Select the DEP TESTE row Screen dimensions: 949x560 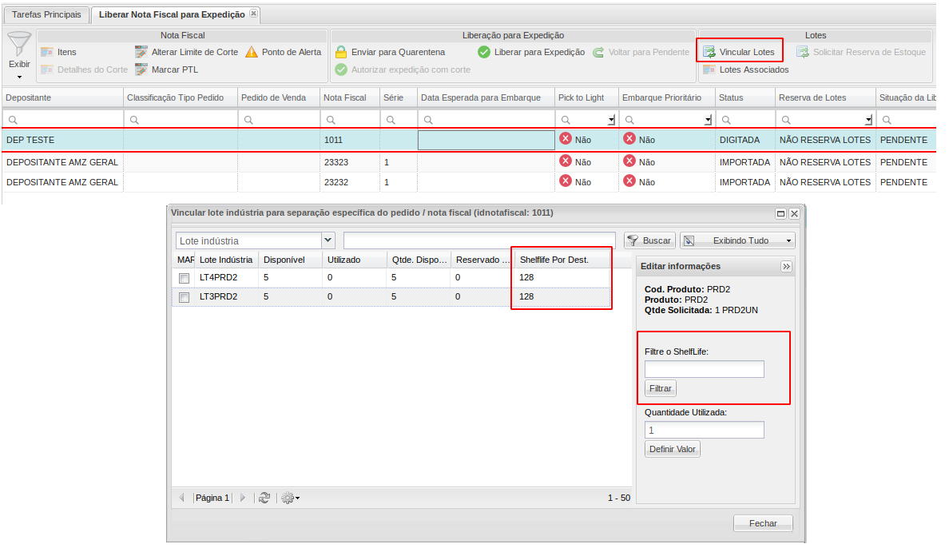pyautogui.click(x=469, y=140)
